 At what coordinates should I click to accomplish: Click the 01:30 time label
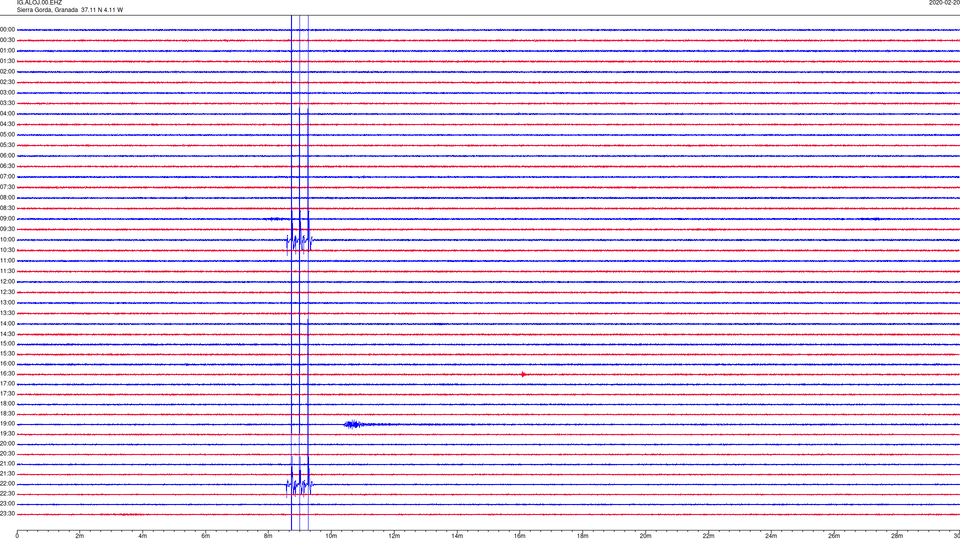[x=7, y=61]
